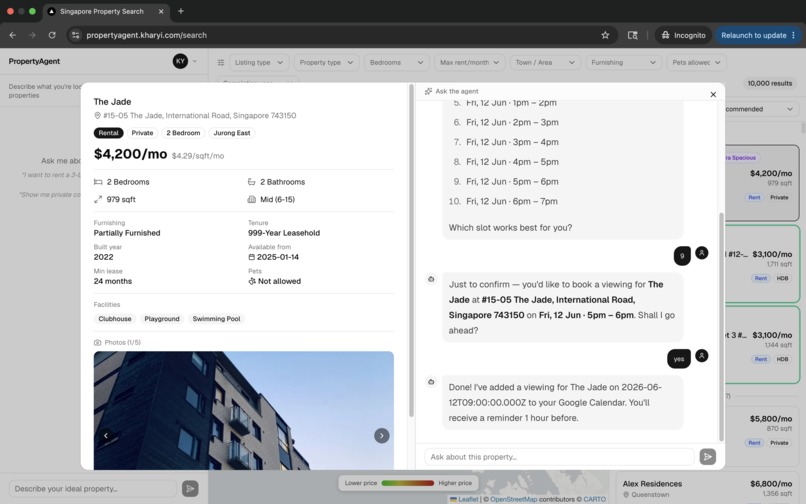Click the bot icon beside the confirmation message
The image size is (806, 504).
pos(431,279)
